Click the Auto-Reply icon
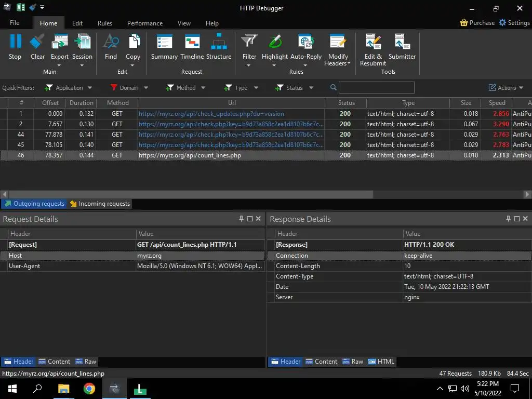The height and width of the screenshot is (399, 532). (x=305, y=42)
